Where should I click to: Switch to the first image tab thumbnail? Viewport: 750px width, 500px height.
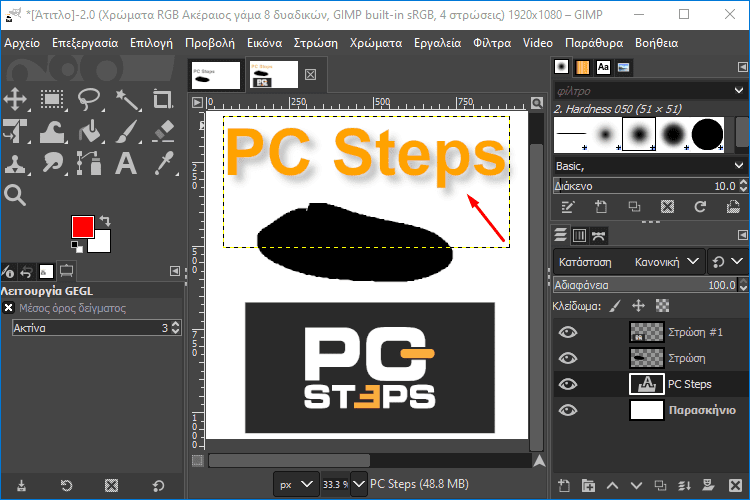216,75
